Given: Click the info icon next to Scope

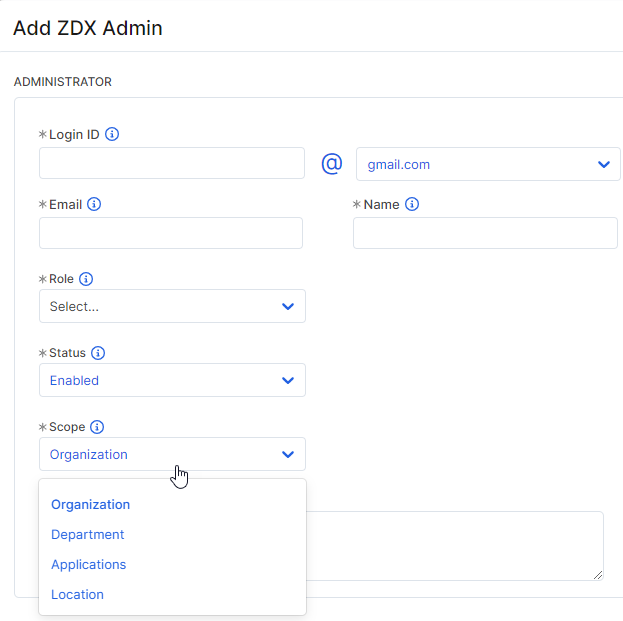Looking at the screenshot, I should [x=97, y=427].
